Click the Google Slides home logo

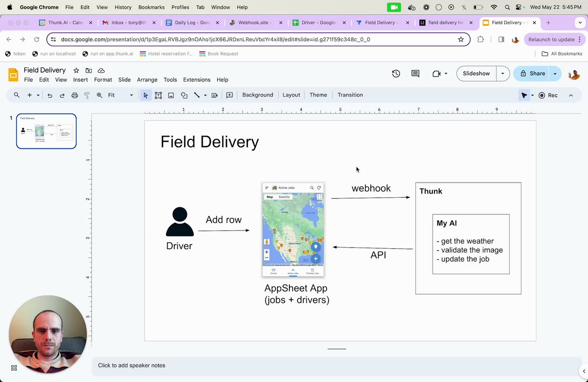coord(13,74)
